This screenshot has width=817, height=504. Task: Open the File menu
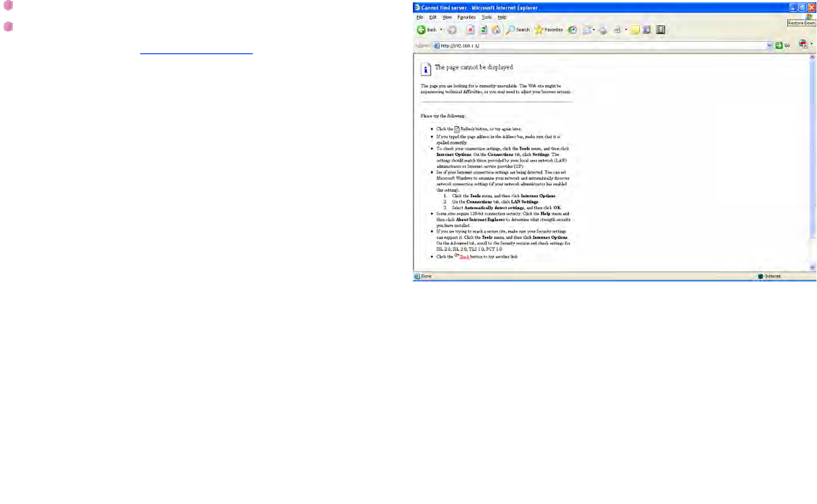pyautogui.click(x=419, y=18)
